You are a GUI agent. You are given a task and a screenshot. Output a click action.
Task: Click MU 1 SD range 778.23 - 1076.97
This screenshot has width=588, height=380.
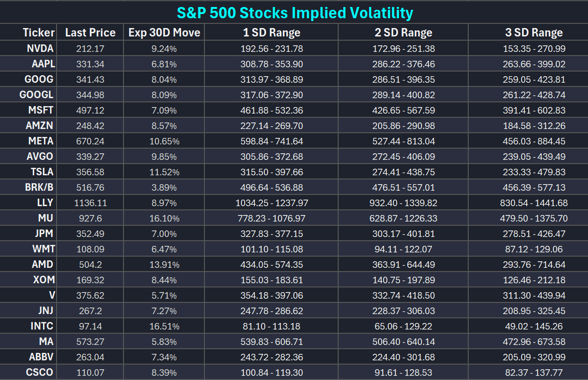pos(271,218)
